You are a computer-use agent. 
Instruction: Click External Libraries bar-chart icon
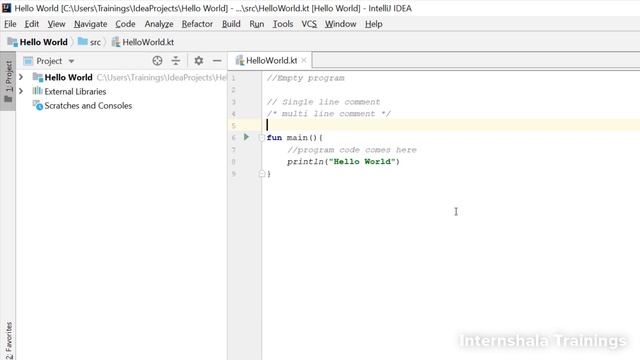[x=38, y=91]
